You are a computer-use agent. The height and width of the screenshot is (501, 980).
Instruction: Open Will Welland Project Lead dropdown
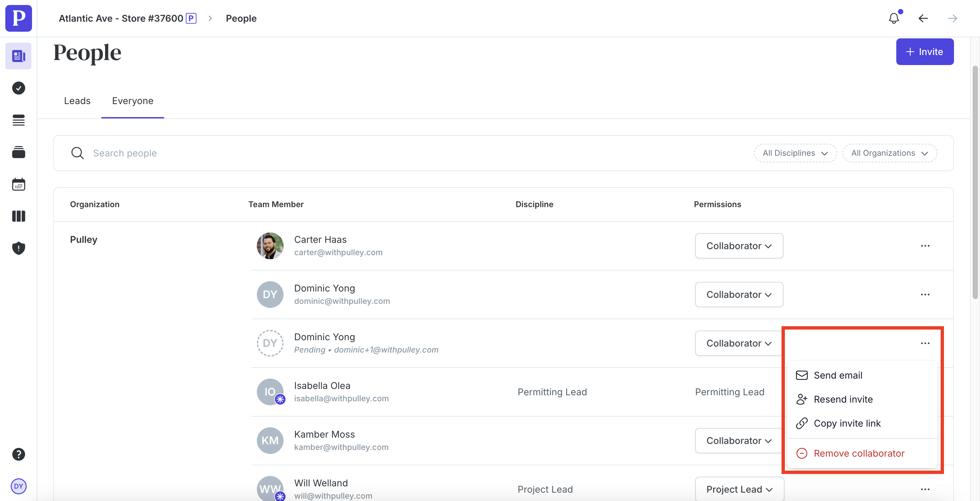pos(739,489)
